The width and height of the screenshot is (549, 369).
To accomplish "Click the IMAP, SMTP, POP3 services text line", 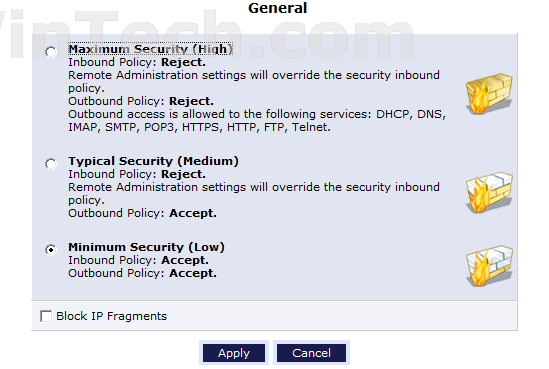I will tap(200, 127).
